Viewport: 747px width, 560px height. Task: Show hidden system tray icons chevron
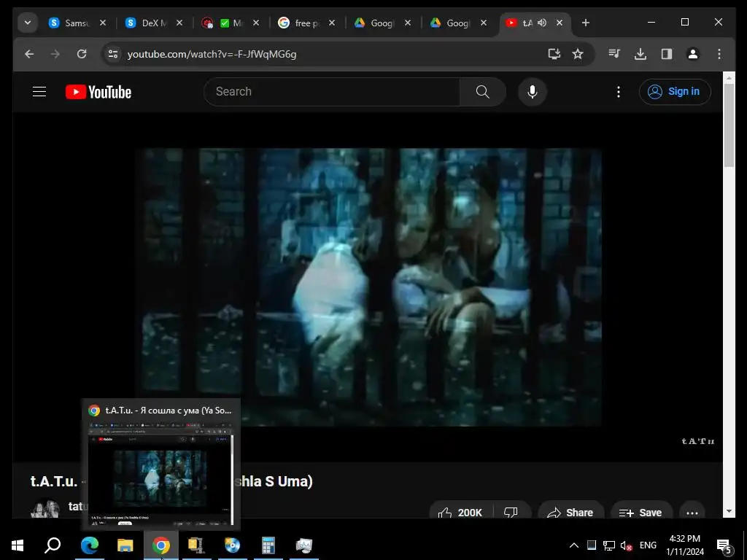[574, 545]
